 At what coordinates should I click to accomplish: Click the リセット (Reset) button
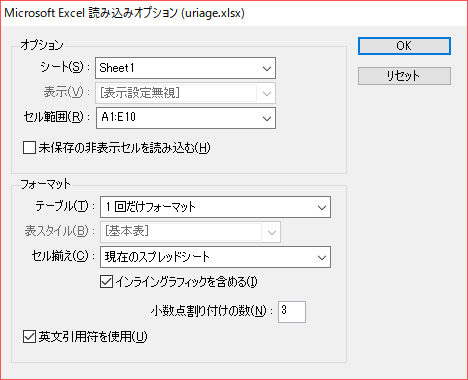404,76
